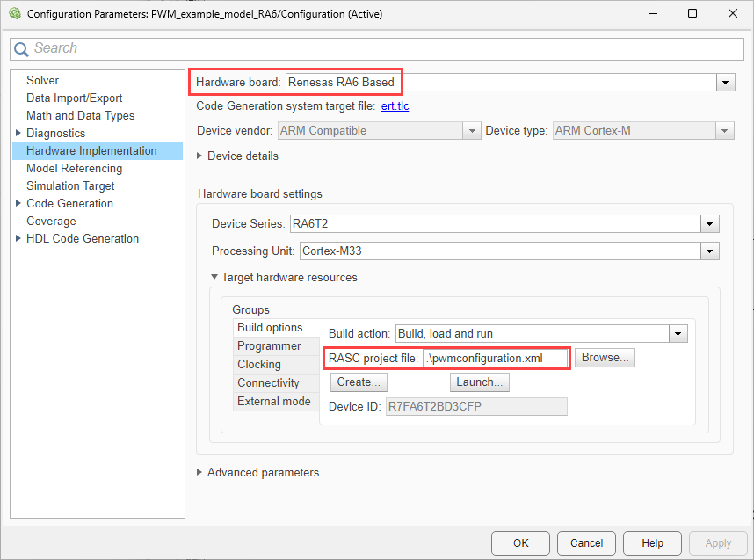The width and height of the screenshot is (754, 560).
Task: Click the search magnifier icon
Action: click(x=22, y=48)
